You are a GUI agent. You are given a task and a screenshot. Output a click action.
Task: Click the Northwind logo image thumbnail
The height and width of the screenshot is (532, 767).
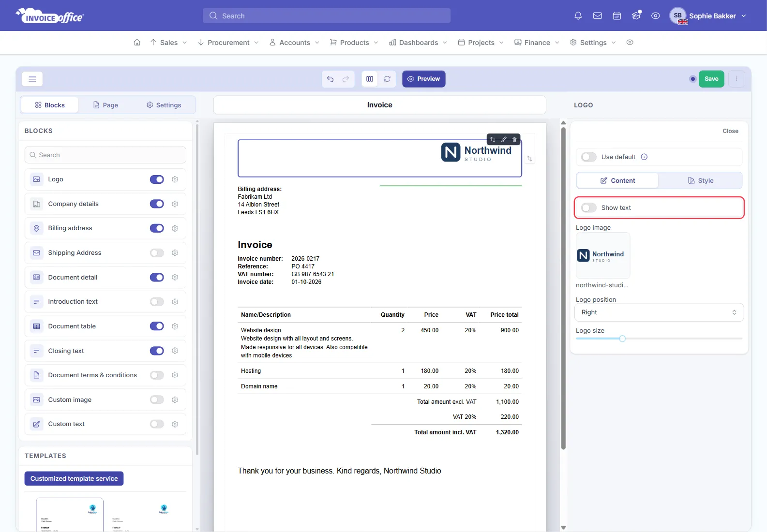tap(603, 255)
